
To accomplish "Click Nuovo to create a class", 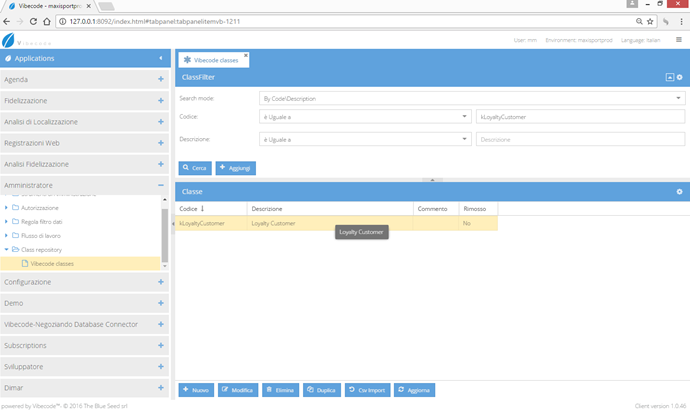I will click(196, 389).
